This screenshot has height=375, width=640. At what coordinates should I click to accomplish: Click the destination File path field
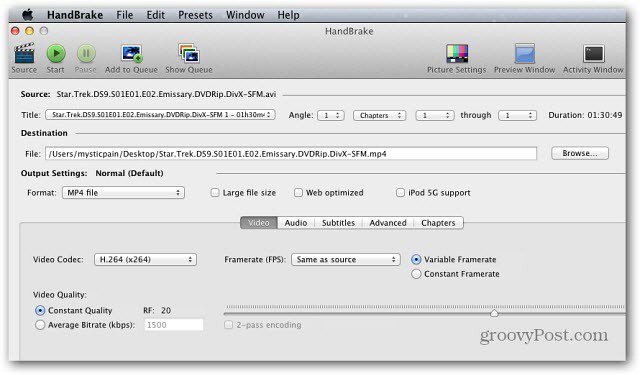click(x=291, y=154)
